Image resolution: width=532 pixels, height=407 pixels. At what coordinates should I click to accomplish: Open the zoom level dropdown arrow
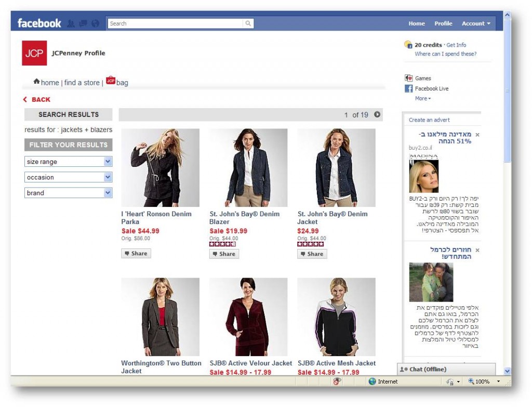click(x=498, y=382)
